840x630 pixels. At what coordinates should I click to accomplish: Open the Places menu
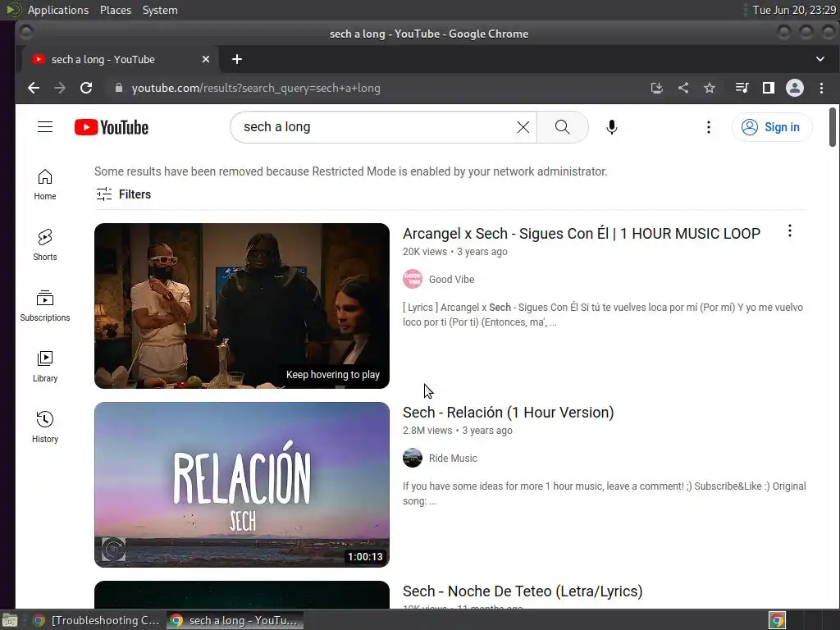[116, 10]
